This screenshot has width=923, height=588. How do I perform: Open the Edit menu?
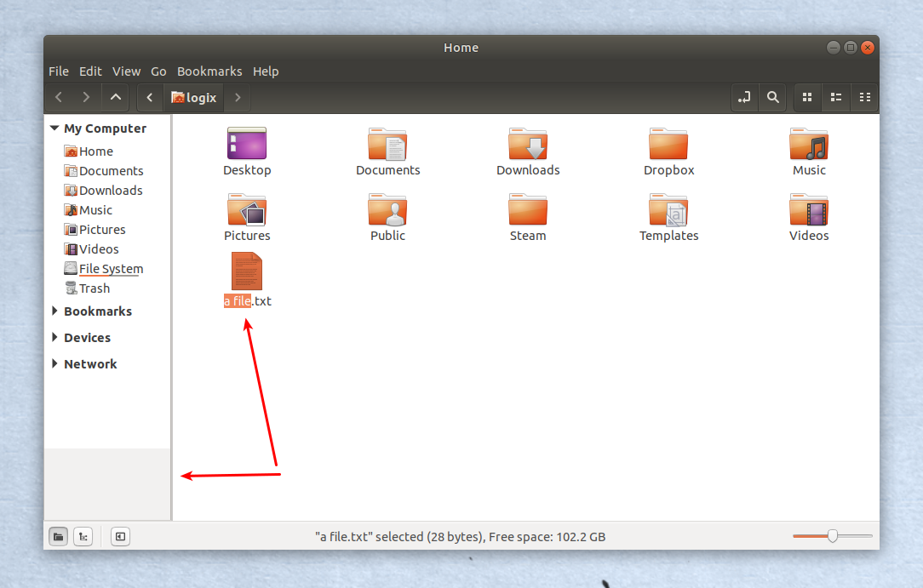point(90,71)
